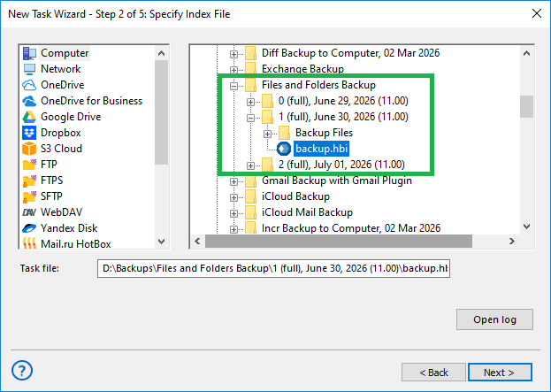Select the Mail.ru HotBox icon

(29, 243)
